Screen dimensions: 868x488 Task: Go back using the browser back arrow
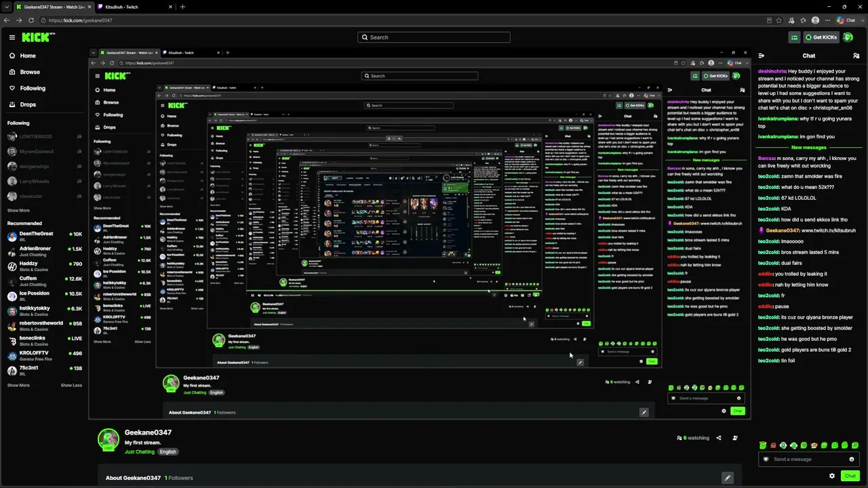(x=7, y=20)
